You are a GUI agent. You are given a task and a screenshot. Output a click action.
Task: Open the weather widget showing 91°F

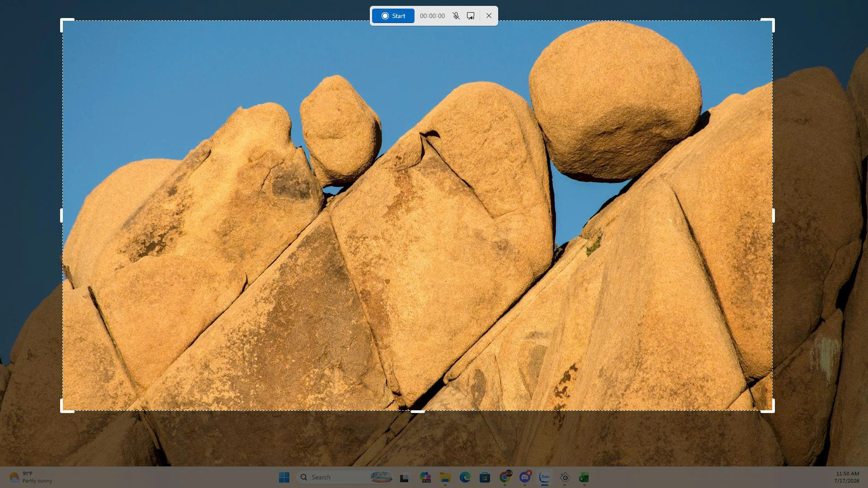tap(31, 477)
